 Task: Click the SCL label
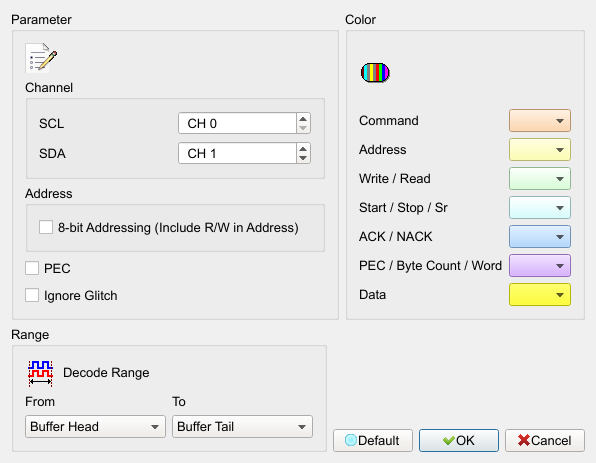tap(51, 124)
